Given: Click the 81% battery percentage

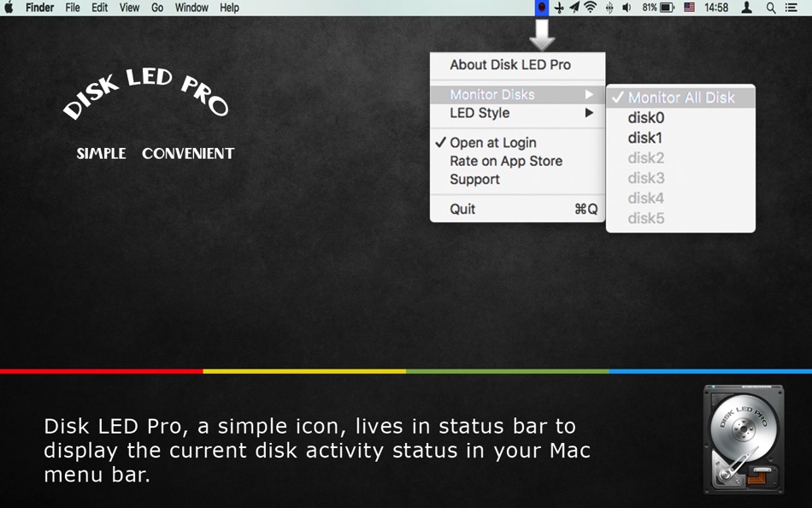Looking at the screenshot, I should pos(650,8).
